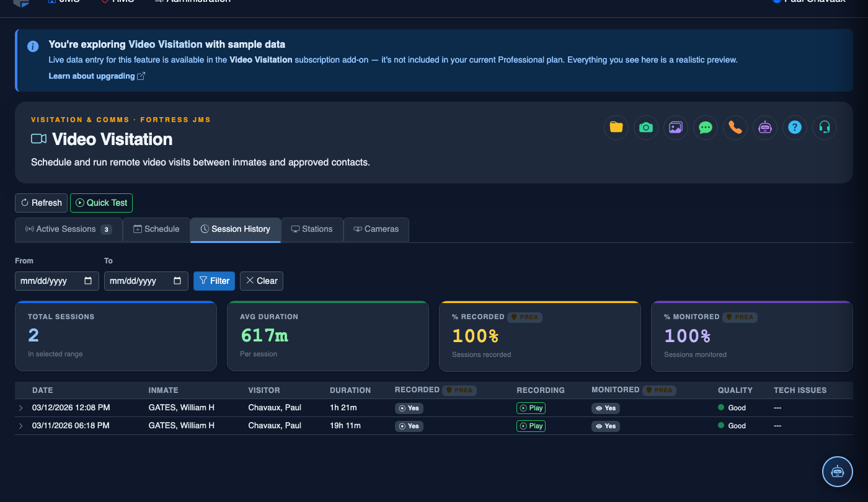The image size is (868, 502).
Task: Expand the 03/12/2026 12:08 PM session row
Action: coord(20,408)
